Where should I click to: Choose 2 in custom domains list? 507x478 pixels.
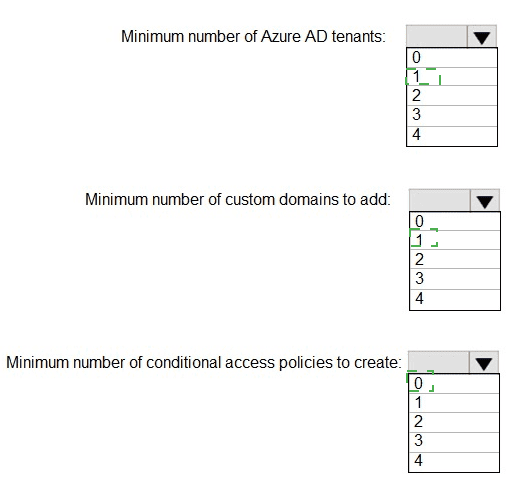click(455, 259)
